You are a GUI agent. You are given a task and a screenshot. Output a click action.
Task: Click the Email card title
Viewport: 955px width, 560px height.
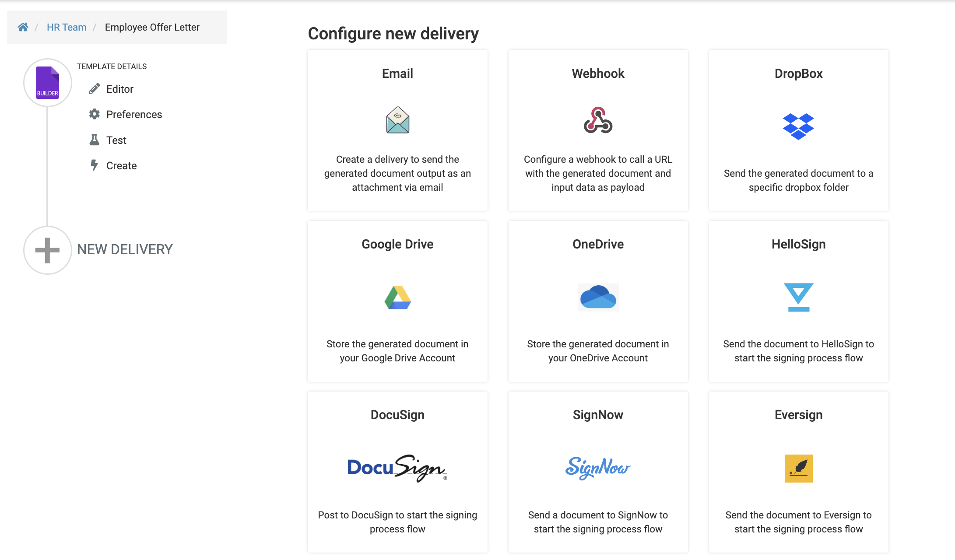point(397,73)
